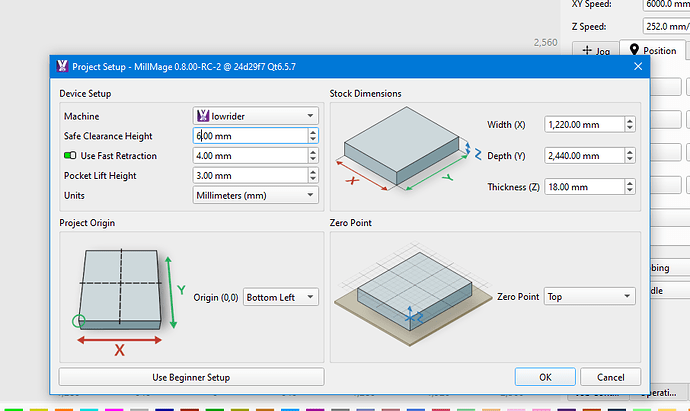Increase Safe Clearance Height with up arrow
The width and height of the screenshot is (690, 411).
point(313,132)
